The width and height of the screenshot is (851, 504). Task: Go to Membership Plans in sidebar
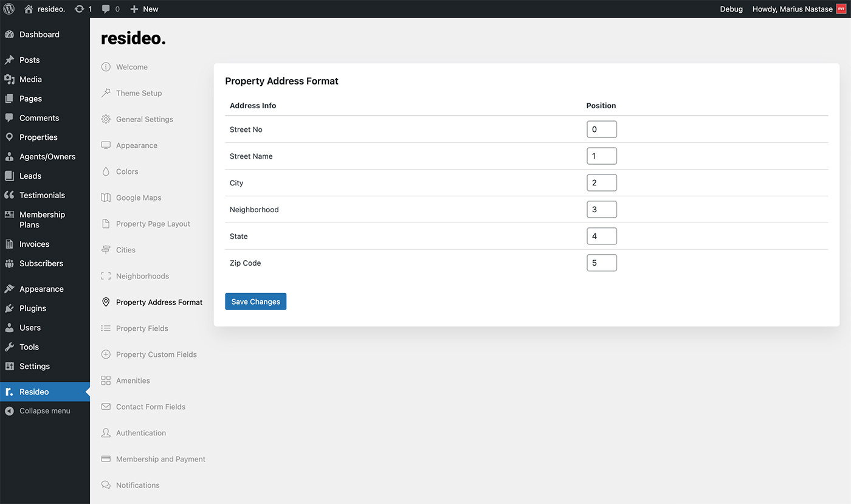42,219
